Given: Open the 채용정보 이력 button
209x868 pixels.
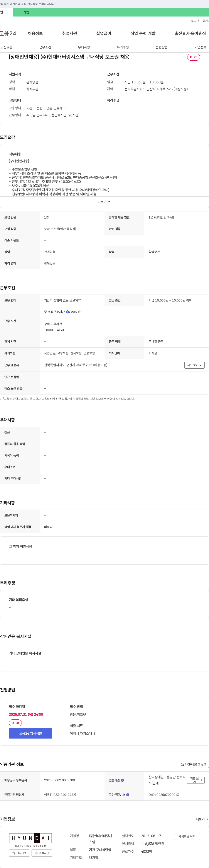Looking at the screenshot, I should click(187, 836).
